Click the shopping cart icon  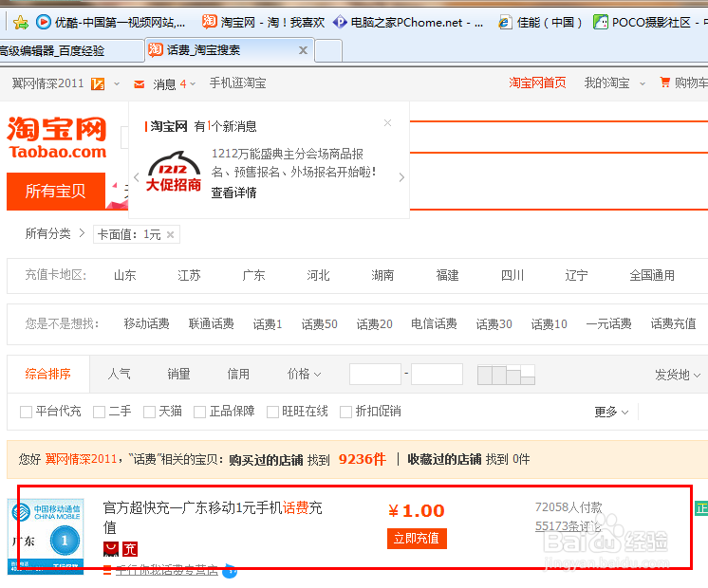pos(664,83)
